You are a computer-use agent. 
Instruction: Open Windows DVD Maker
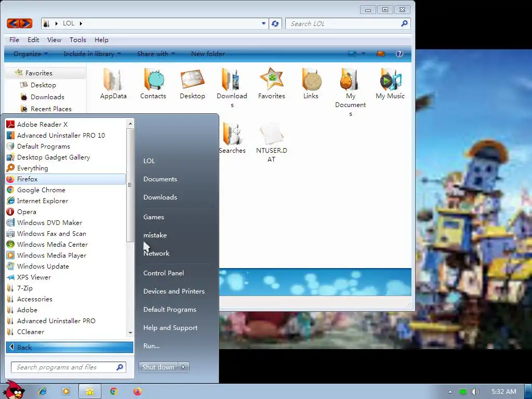tap(65, 222)
